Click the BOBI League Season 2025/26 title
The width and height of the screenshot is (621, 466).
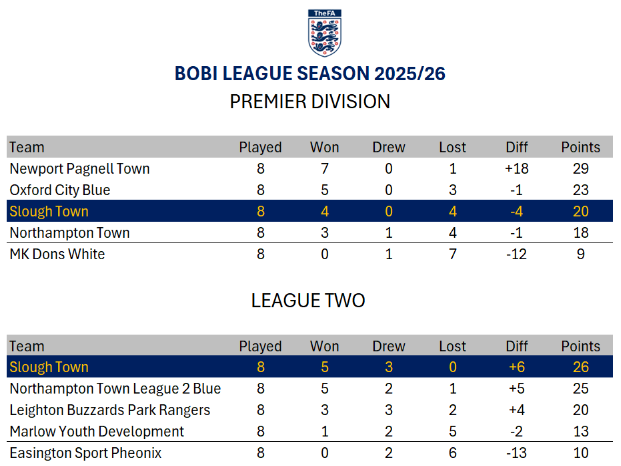click(309, 74)
